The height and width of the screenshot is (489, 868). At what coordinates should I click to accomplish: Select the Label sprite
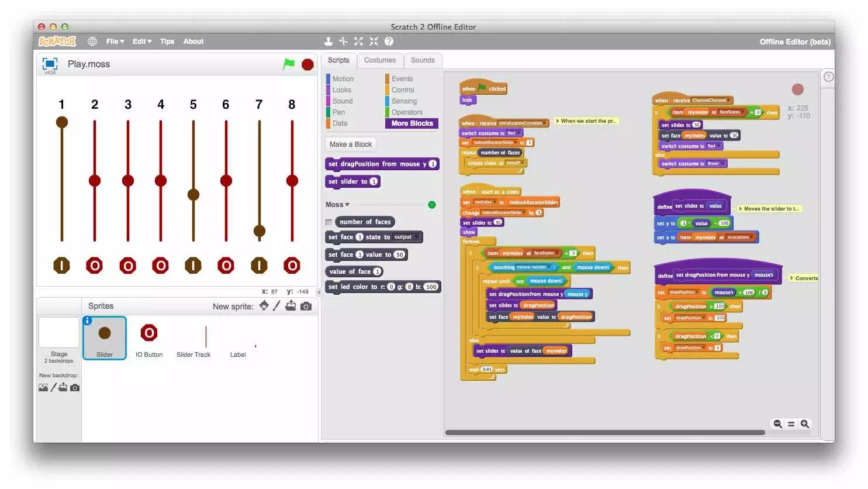(238, 338)
